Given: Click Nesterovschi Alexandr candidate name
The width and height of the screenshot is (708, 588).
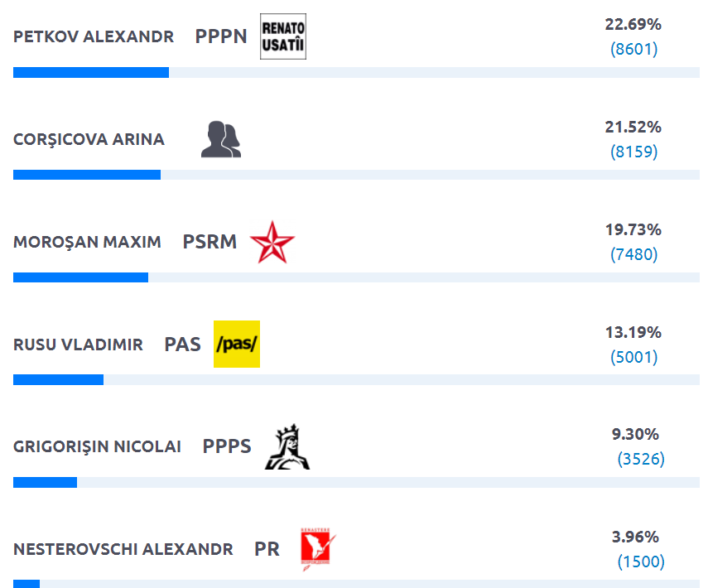Looking at the screenshot, I should tap(123, 550).
